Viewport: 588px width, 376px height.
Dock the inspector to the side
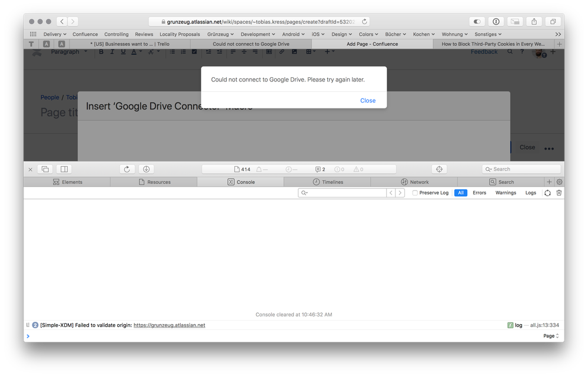(x=64, y=169)
